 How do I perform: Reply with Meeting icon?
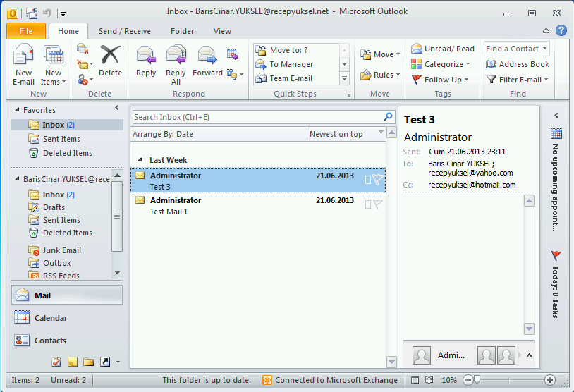[233, 54]
